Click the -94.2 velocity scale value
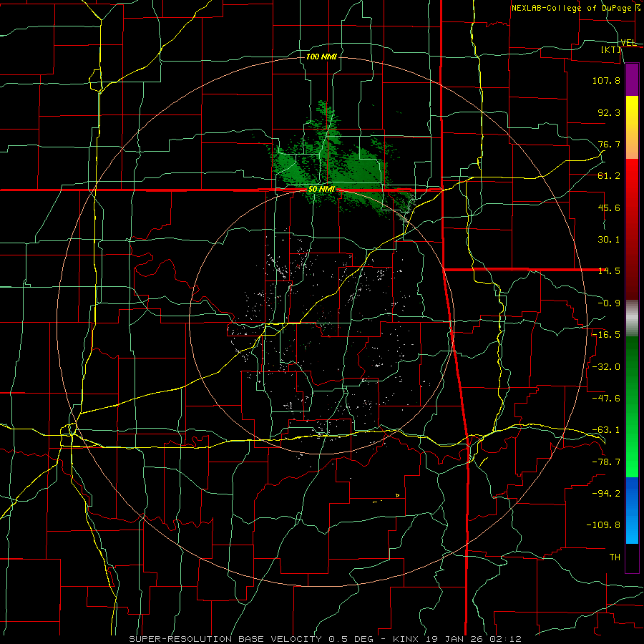This screenshot has width=644, height=644. click(606, 493)
